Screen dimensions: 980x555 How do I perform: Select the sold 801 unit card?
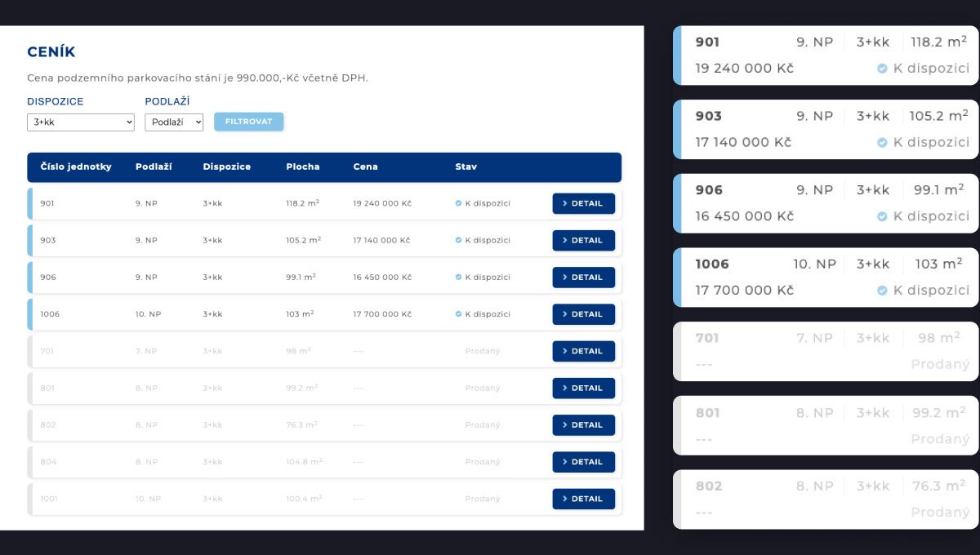pos(825,425)
